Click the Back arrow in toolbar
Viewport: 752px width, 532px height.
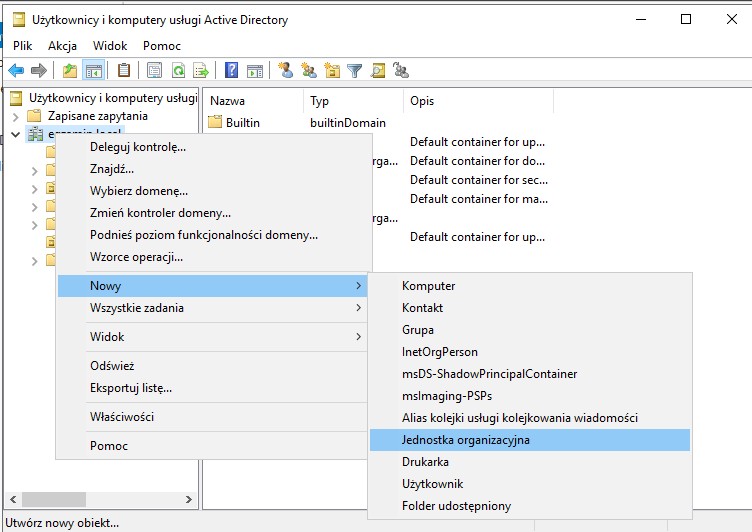16,70
